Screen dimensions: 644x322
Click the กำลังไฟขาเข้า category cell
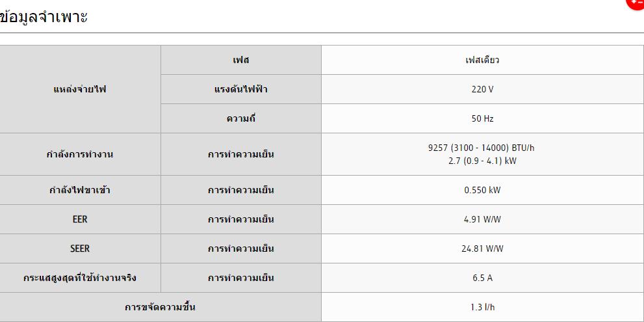pyautogui.click(x=80, y=190)
